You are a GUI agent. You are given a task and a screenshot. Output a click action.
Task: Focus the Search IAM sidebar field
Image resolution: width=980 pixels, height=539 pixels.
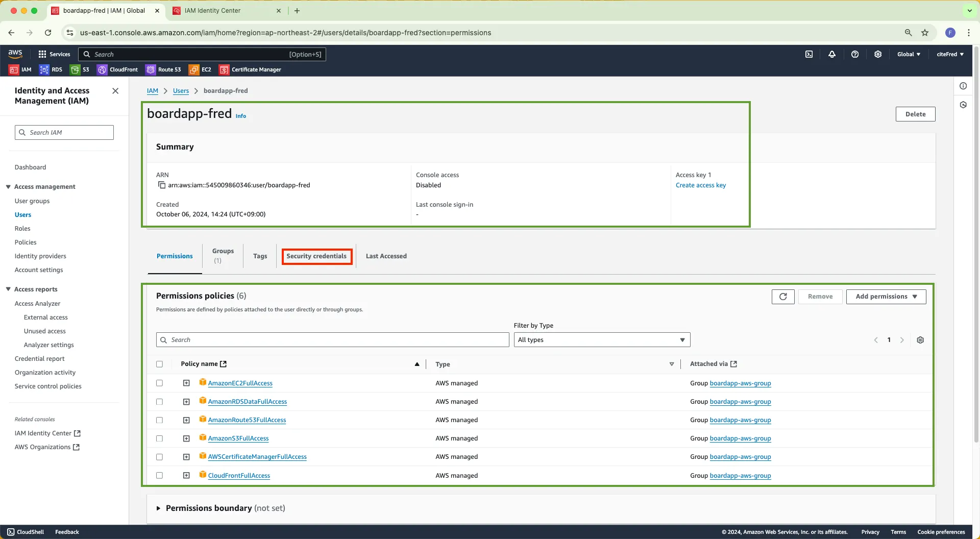tap(64, 133)
